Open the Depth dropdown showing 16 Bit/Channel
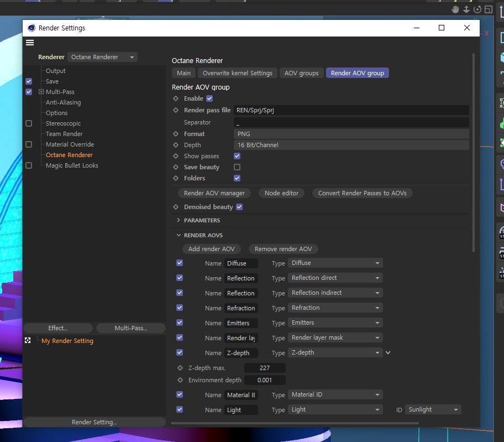This screenshot has height=442, width=504. click(x=351, y=145)
